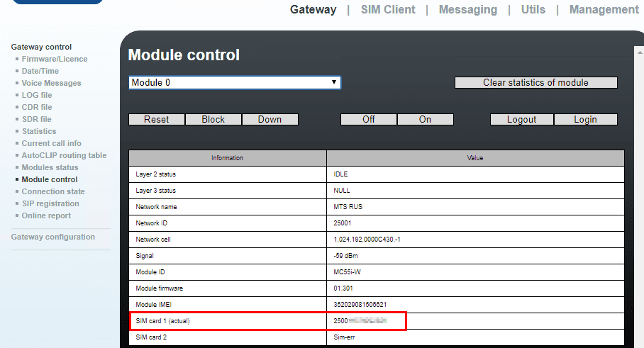This screenshot has height=348, width=644.
Task: Select Module control in sidebar
Action: [49, 179]
